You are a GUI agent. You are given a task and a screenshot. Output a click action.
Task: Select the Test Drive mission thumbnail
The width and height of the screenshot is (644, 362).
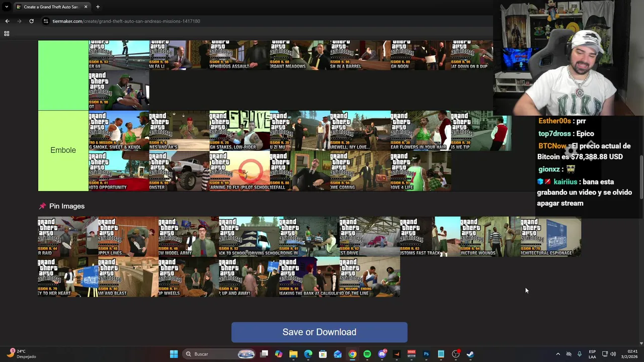370,236
